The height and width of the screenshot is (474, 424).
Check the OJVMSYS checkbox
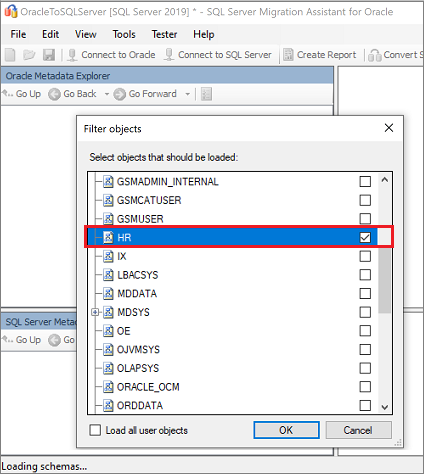tap(365, 350)
